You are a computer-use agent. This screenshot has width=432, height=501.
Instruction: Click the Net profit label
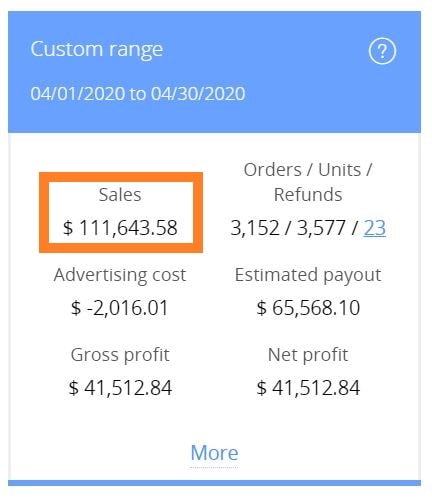pos(308,355)
